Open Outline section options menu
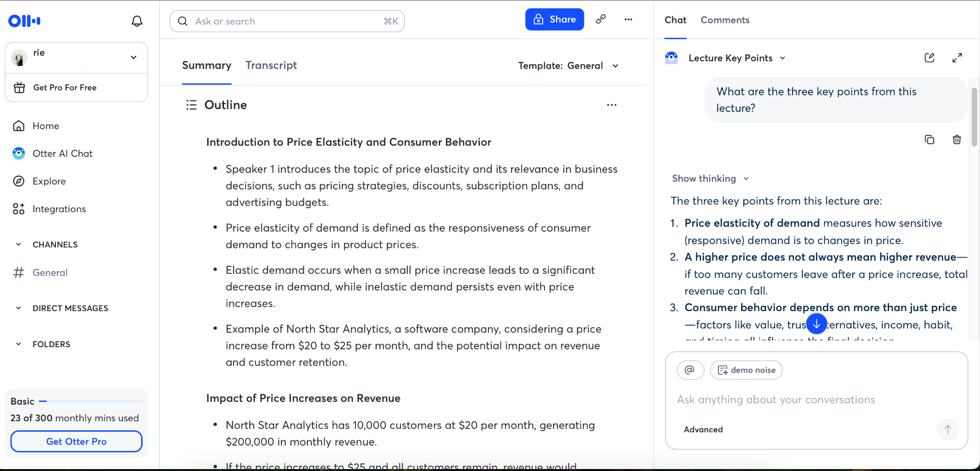Image resolution: width=980 pixels, height=471 pixels. 612,105
